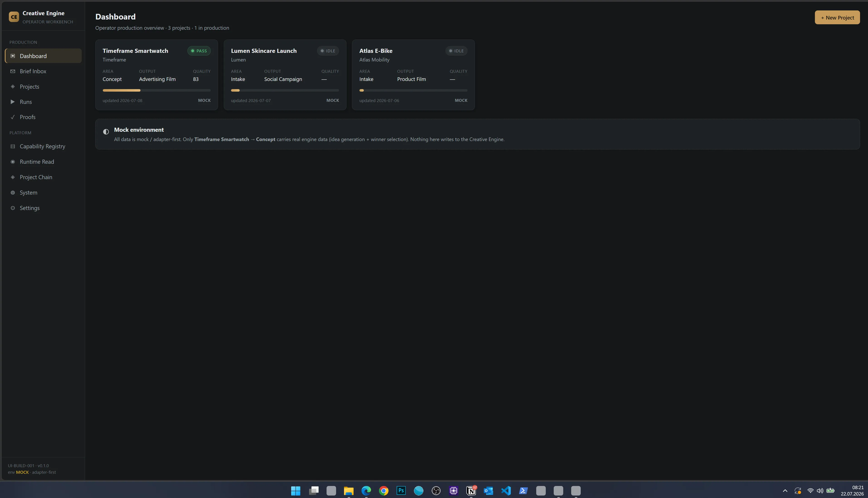Click the PASS status badge
This screenshot has height=498, width=868.
[x=199, y=51]
